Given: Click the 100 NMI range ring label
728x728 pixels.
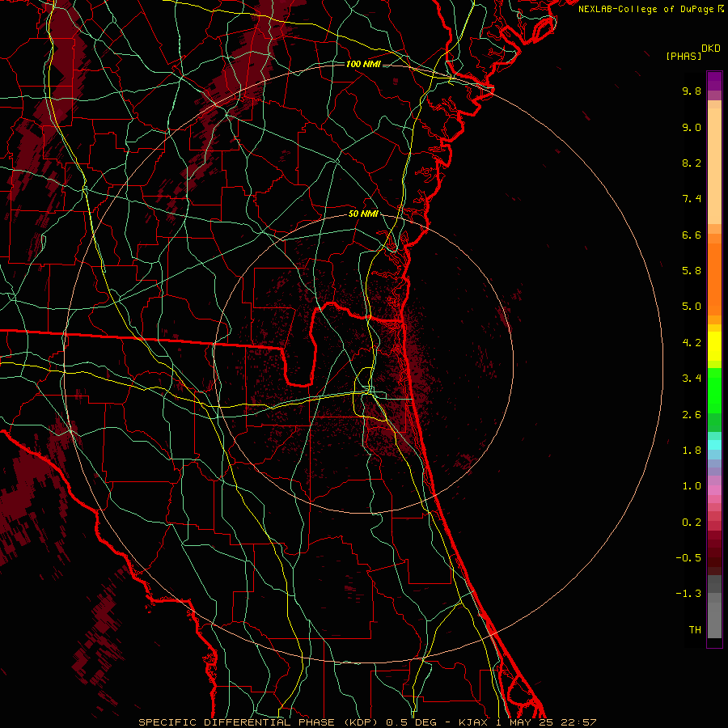Looking at the screenshot, I should (x=363, y=64).
